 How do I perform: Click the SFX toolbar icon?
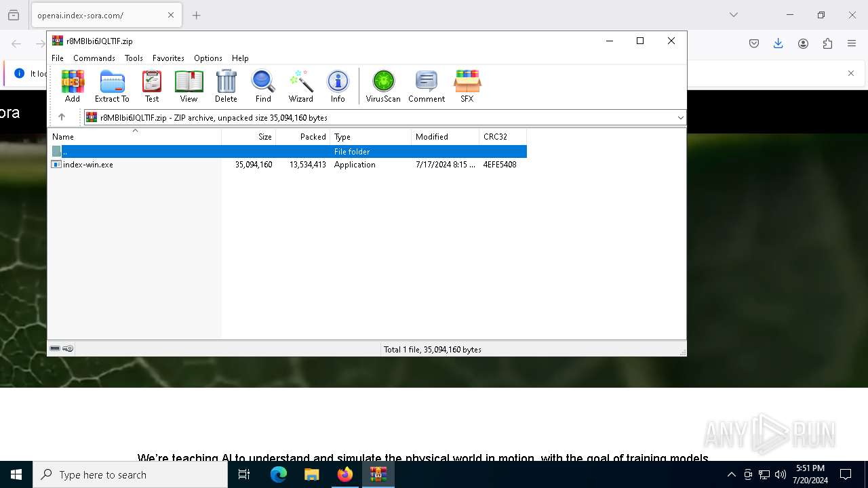[x=467, y=86]
